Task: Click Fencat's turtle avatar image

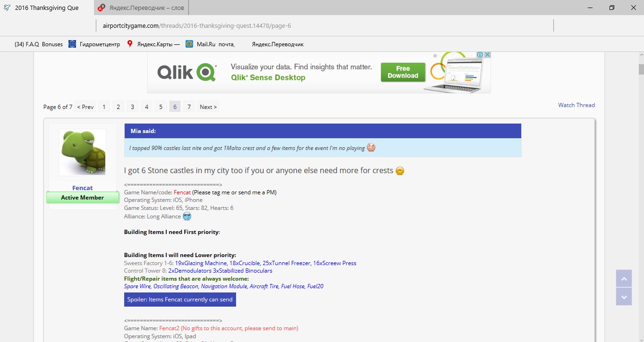Action: point(83,152)
